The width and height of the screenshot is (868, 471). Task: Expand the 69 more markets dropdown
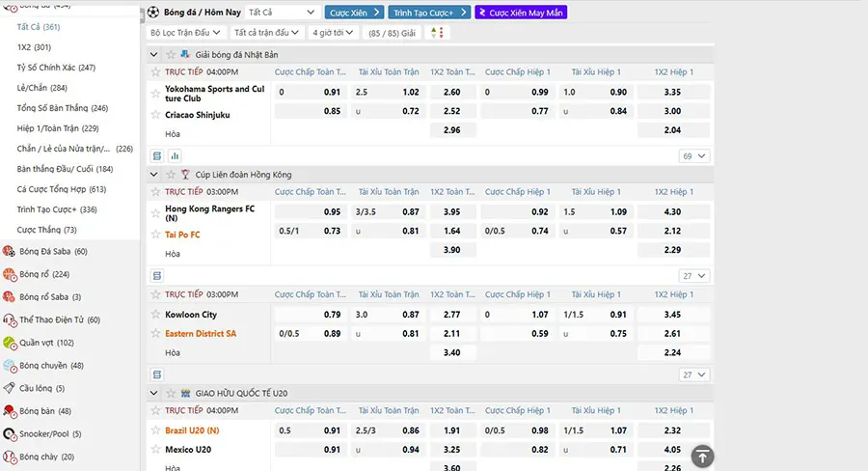(x=694, y=156)
